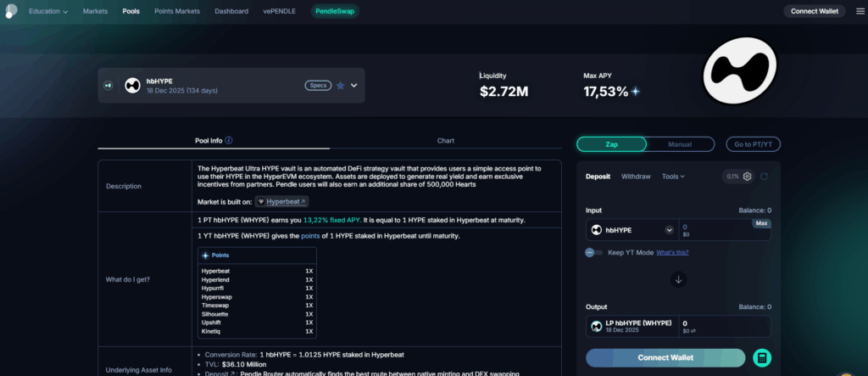Click the What's this? link
The image size is (868, 376).
click(x=672, y=252)
